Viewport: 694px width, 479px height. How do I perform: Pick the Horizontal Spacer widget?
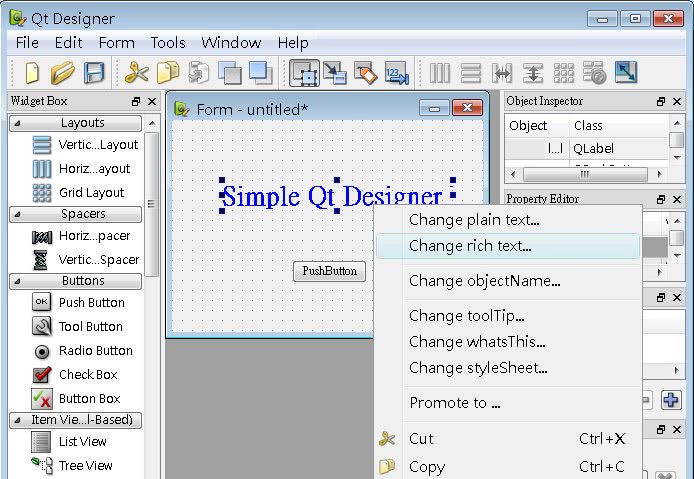81,236
